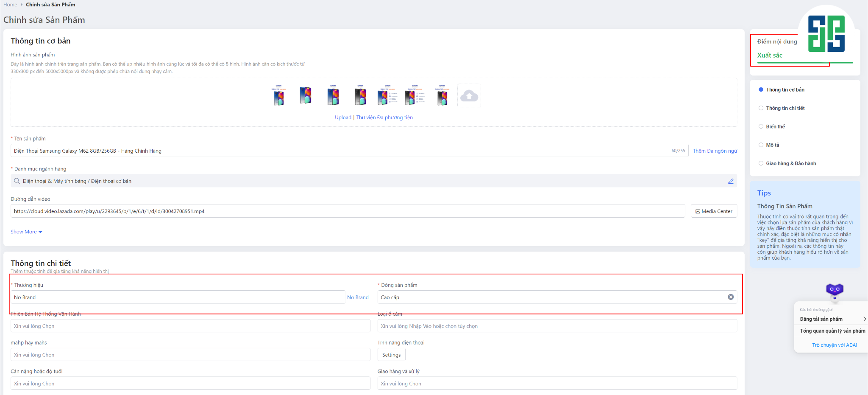The image size is (868, 395).
Task: Open the Giao hàng và xử lý dropdown
Action: [x=557, y=384]
